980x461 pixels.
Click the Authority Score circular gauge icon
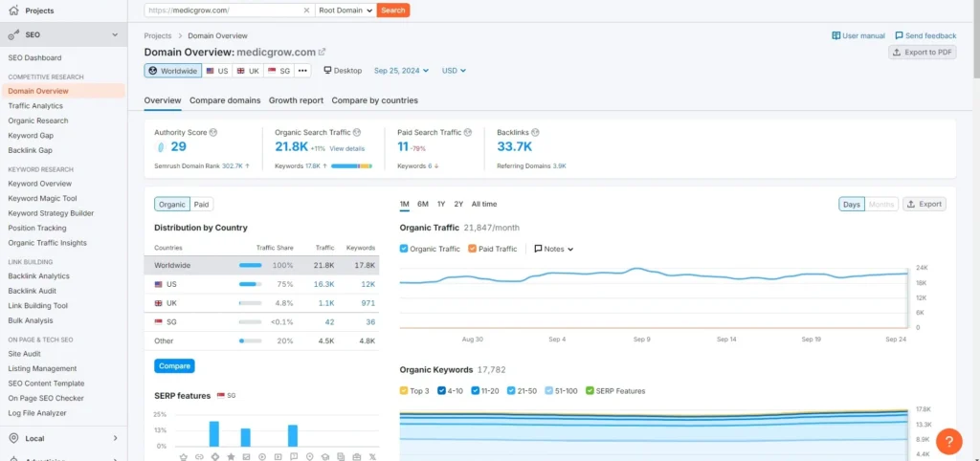(x=160, y=146)
